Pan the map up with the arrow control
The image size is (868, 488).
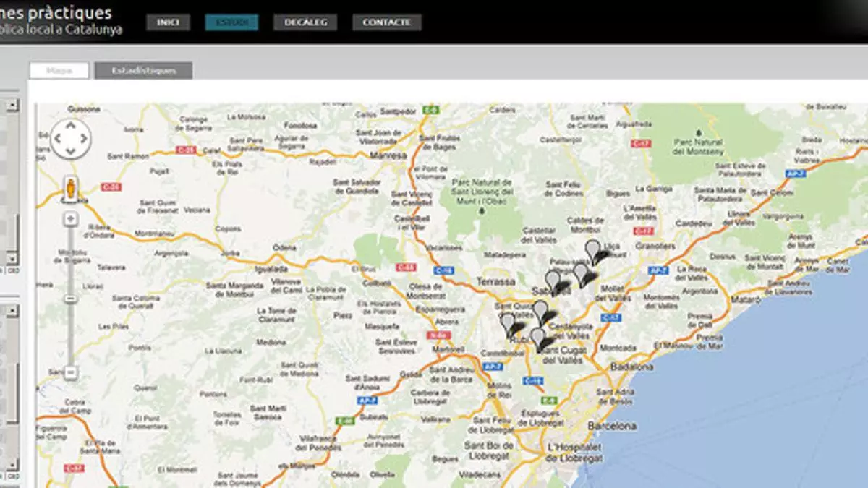point(70,125)
